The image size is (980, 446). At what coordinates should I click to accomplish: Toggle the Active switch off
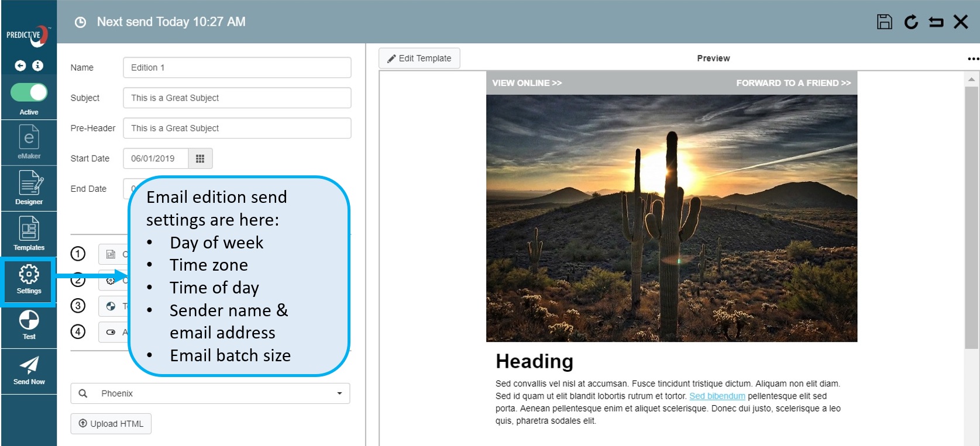[29, 92]
